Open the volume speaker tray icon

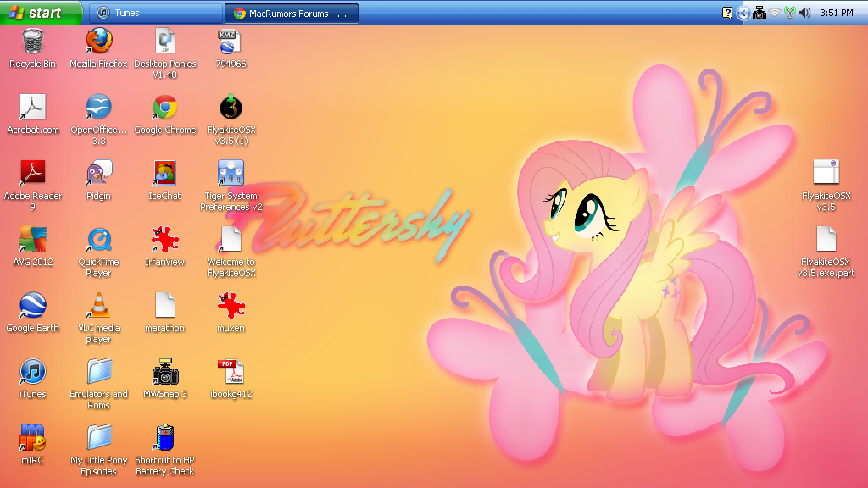tap(805, 13)
